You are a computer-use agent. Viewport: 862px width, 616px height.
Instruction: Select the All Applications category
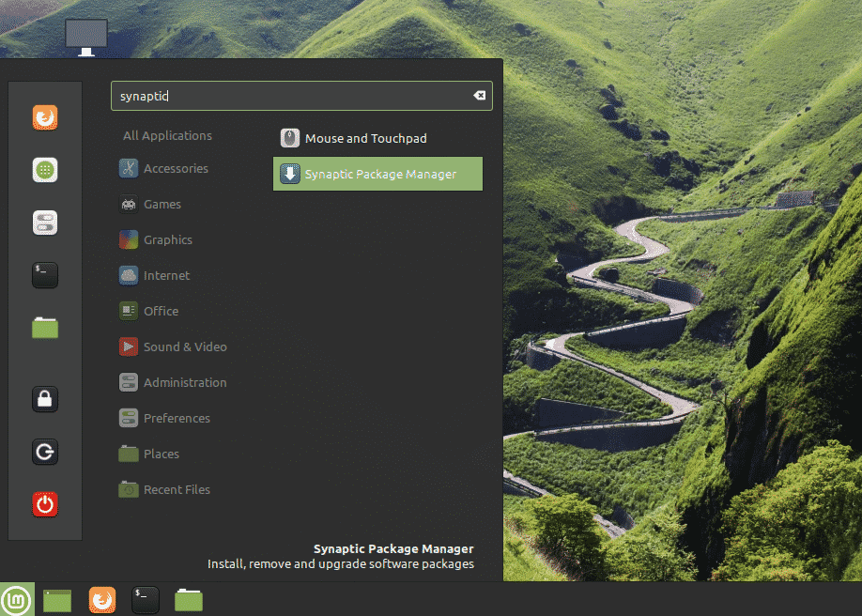point(168,136)
